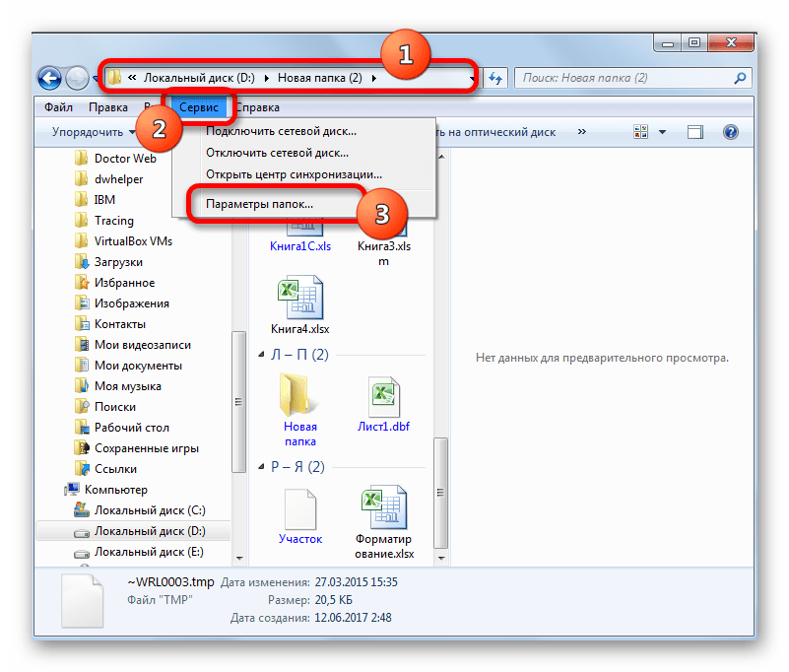The height and width of the screenshot is (672, 789).
Task: Click Новая папка (2) breadcrumb segment
Action: [x=320, y=78]
